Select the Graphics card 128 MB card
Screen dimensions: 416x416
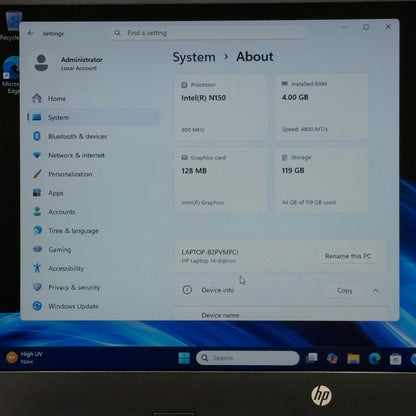click(x=221, y=180)
